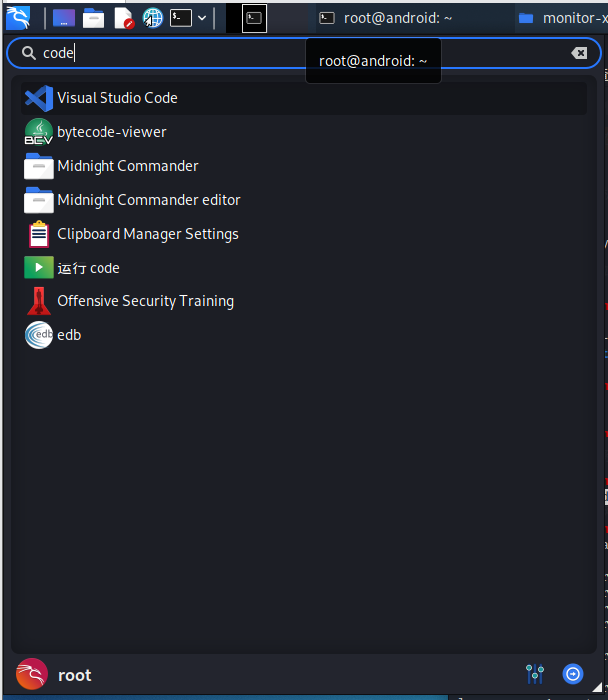
Task: Select the terminal window thumbnail in panel
Action: click(254, 18)
